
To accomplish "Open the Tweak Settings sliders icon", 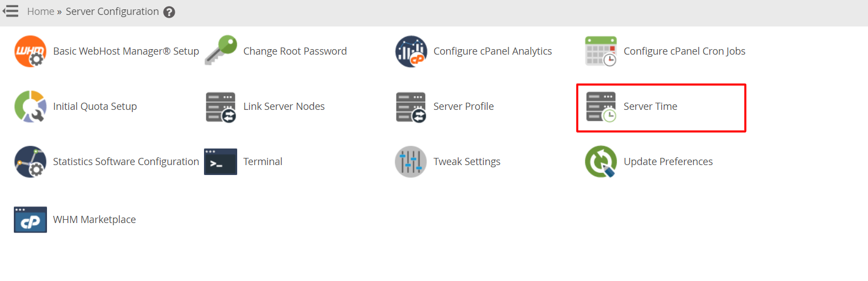I will (x=411, y=162).
